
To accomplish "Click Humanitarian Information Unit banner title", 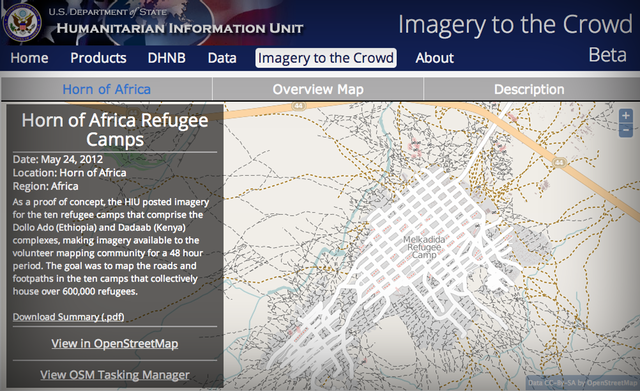I will pyautogui.click(x=180, y=28).
